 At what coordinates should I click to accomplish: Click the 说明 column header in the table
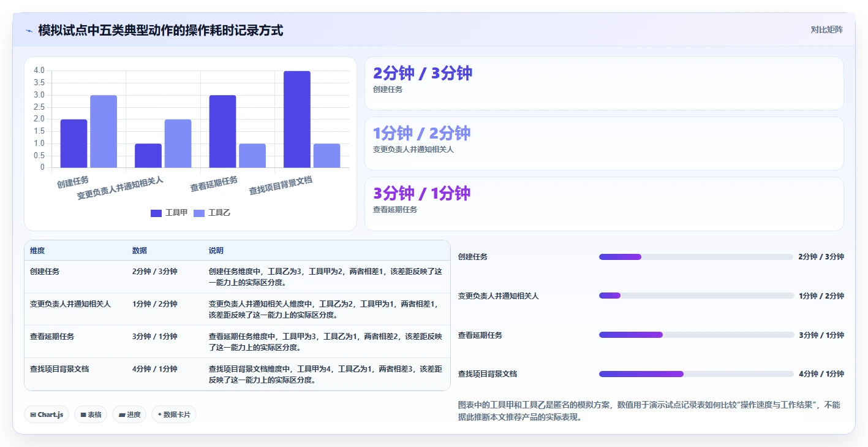coord(216,251)
